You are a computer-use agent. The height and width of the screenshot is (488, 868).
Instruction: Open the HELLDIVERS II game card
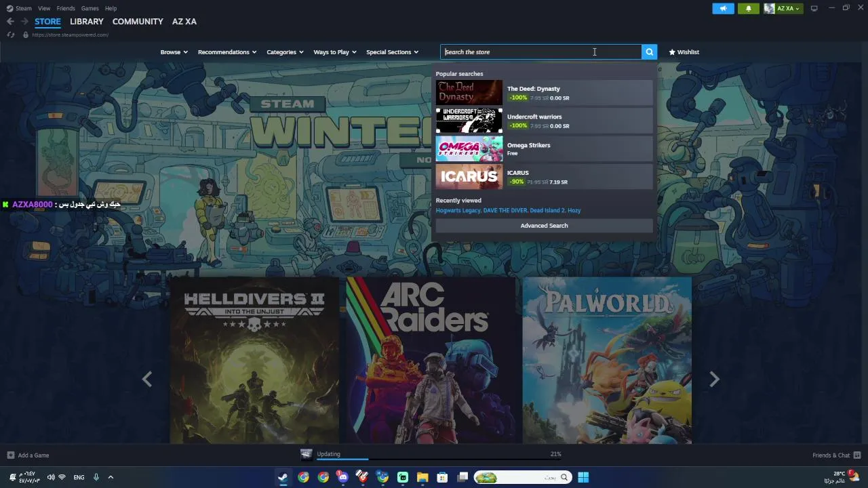(x=254, y=360)
